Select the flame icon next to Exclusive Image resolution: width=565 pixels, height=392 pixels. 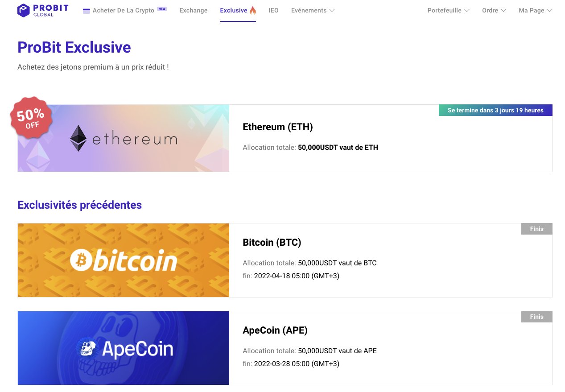252,10
